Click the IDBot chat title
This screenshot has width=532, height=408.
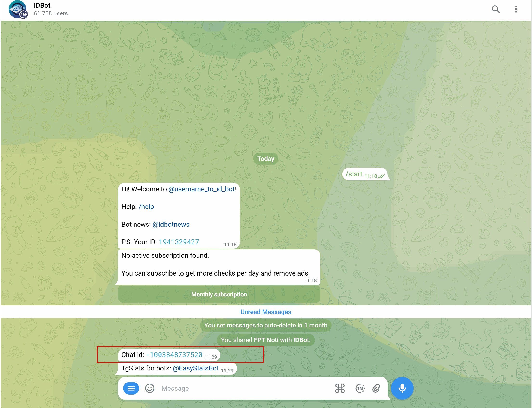click(x=42, y=5)
